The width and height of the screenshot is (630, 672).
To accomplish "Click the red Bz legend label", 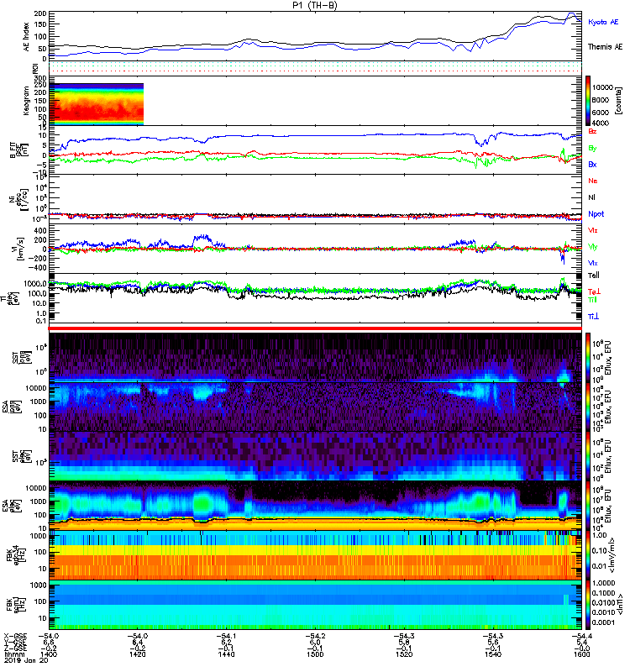I will (592, 131).
